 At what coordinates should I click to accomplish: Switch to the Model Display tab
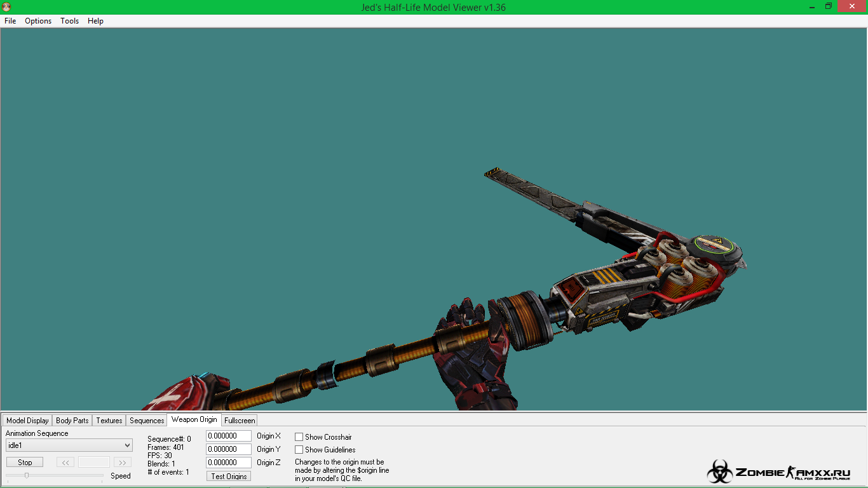27,421
